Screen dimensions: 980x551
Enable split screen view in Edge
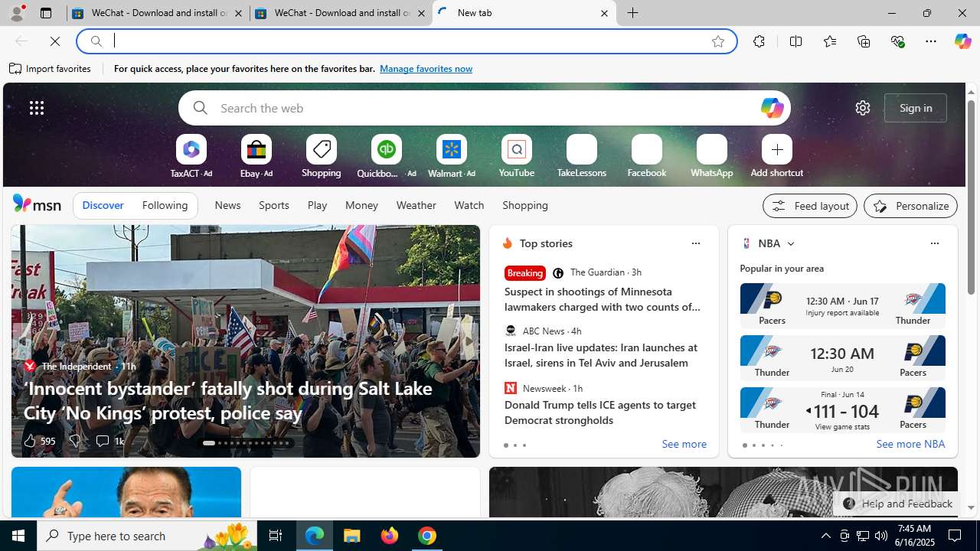pos(795,41)
